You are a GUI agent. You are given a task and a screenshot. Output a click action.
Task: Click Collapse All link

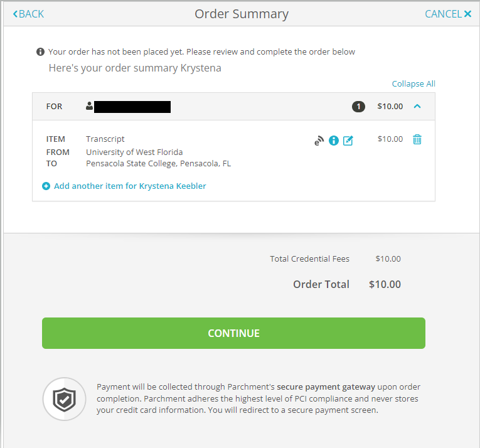click(413, 83)
